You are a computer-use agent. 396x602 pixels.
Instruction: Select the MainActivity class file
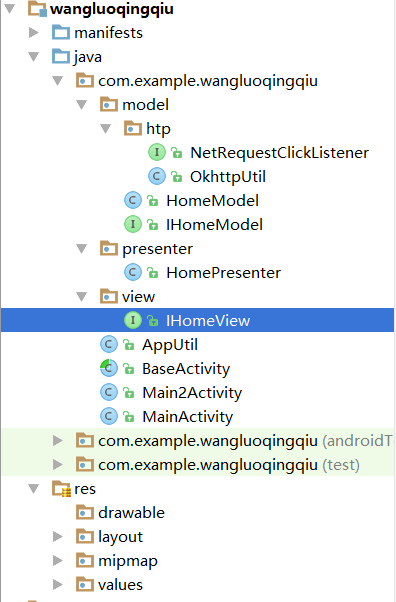point(187,417)
